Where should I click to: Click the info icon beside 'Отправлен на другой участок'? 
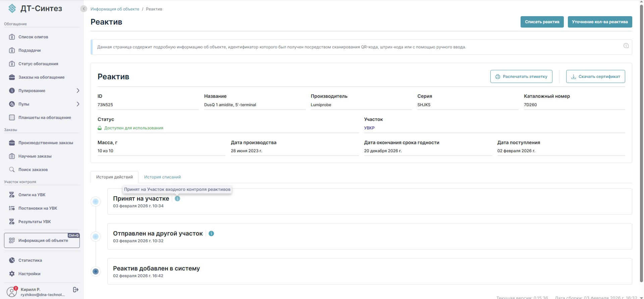pyautogui.click(x=211, y=233)
